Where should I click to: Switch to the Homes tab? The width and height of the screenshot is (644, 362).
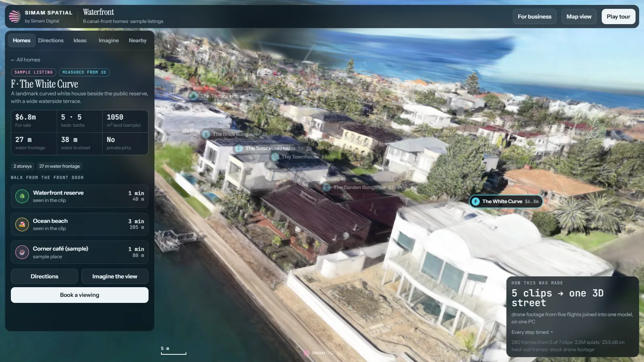point(21,40)
